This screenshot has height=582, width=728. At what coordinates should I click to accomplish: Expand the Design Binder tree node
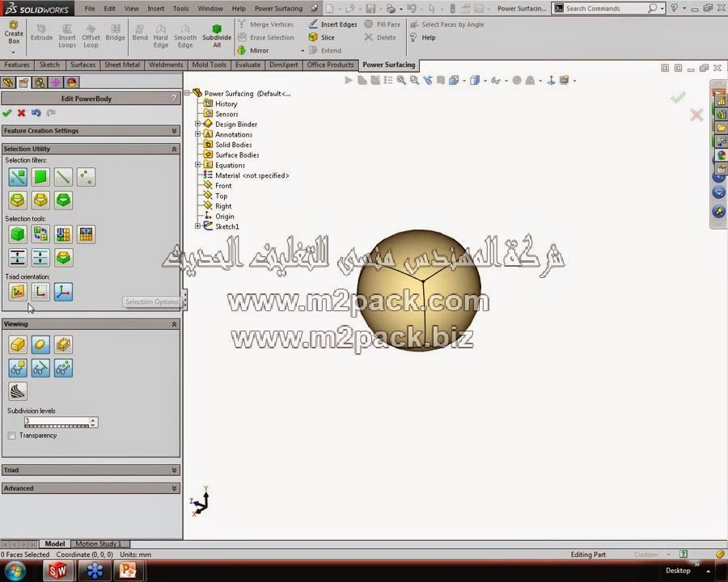[198, 124]
